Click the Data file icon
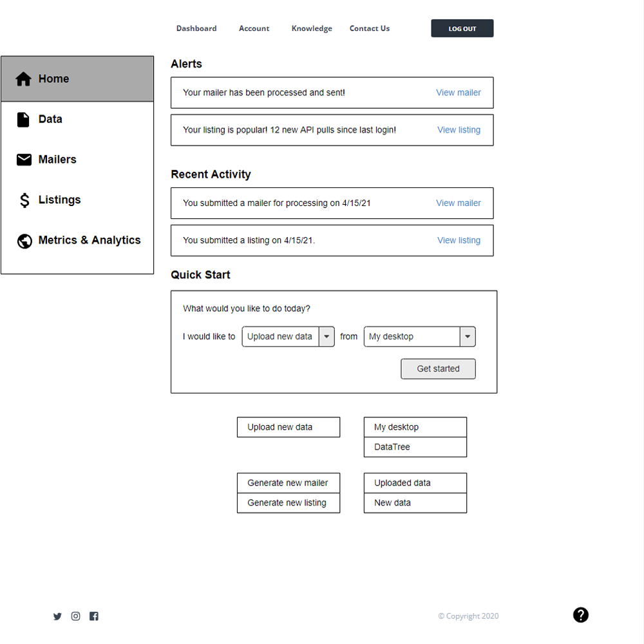Screen dimensions: 644x644 (23, 120)
